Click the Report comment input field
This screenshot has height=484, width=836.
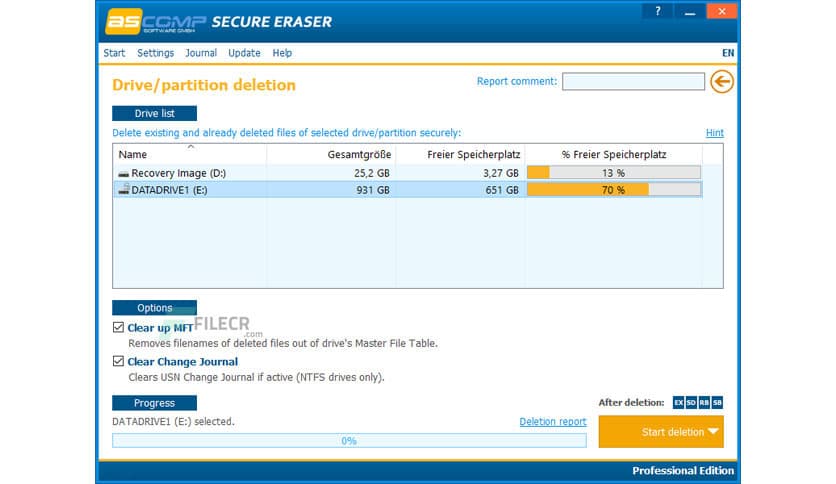coord(633,82)
